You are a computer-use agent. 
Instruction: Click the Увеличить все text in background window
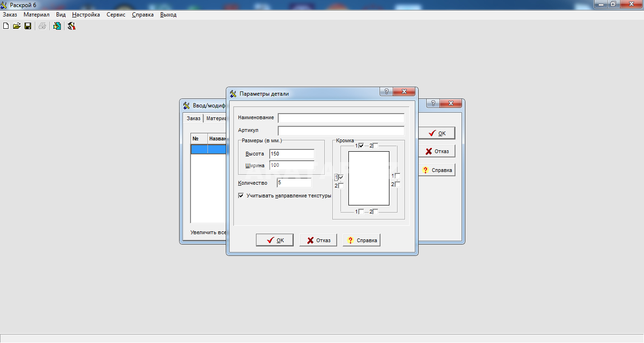pyautogui.click(x=208, y=232)
